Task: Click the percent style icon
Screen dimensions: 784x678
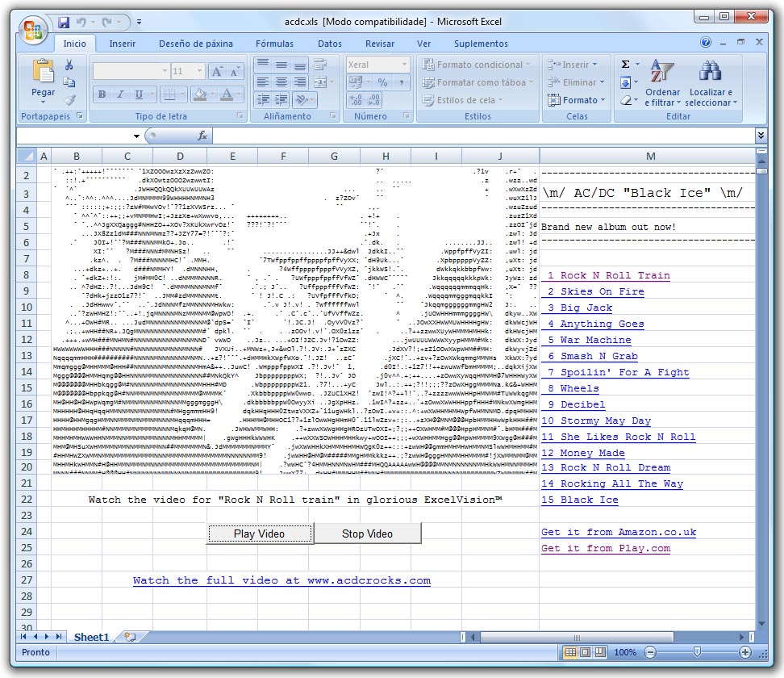Action: click(x=382, y=82)
